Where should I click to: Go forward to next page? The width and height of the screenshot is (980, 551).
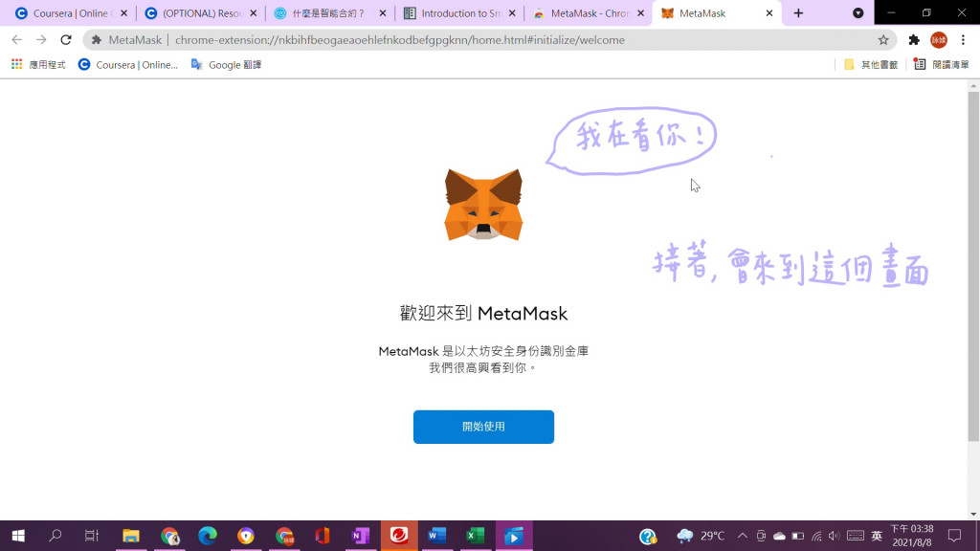[41, 40]
